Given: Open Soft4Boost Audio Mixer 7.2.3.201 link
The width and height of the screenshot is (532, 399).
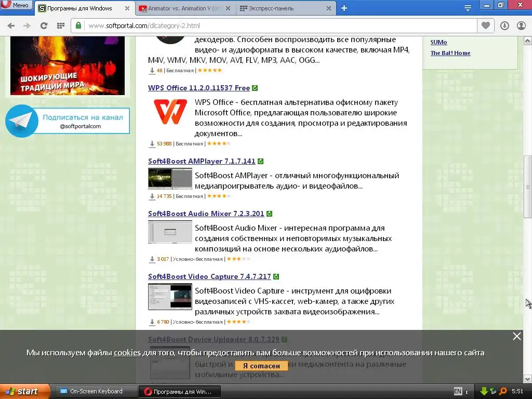Looking at the screenshot, I should pyautogui.click(x=206, y=214).
